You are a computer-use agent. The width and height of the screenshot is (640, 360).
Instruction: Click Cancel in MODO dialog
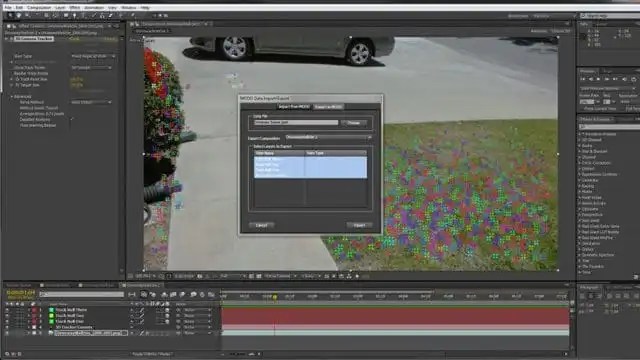(x=261, y=225)
